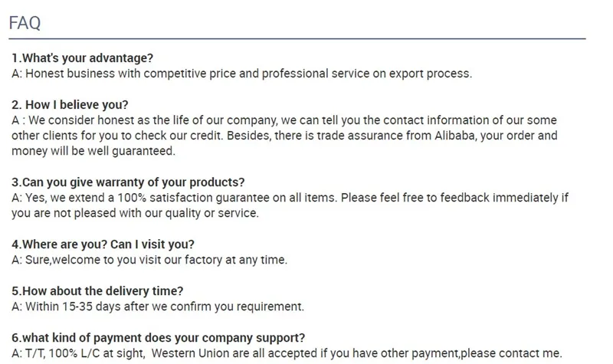Click the 'not pleased with our quality or service' line
613x364 pixels.
136,213
